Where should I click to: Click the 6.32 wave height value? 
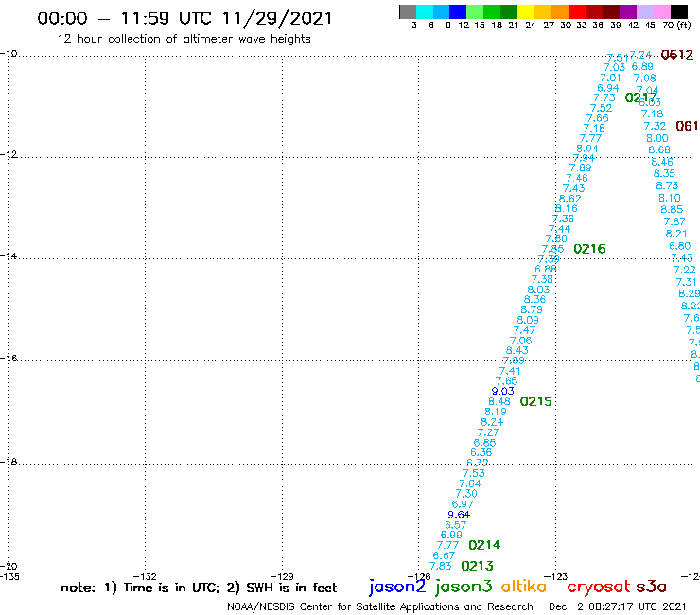click(x=478, y=463)
